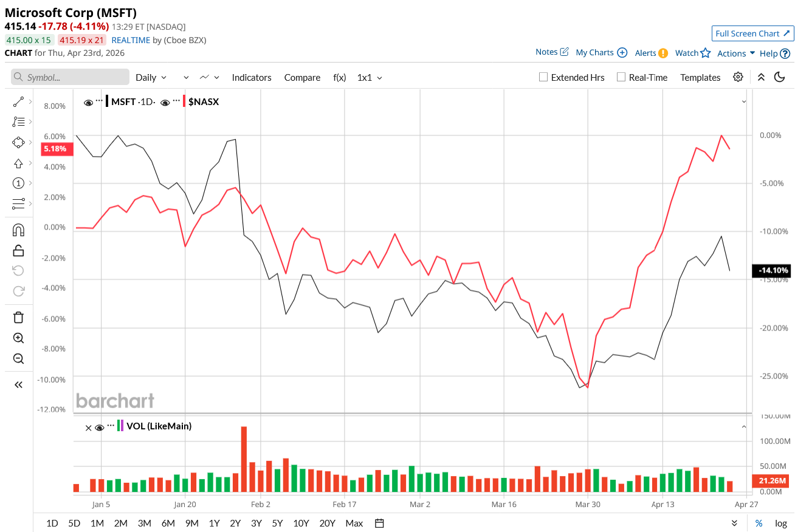Click the red $NASX line color swatch
The image size is (795, 532).
tap(184, 101)
